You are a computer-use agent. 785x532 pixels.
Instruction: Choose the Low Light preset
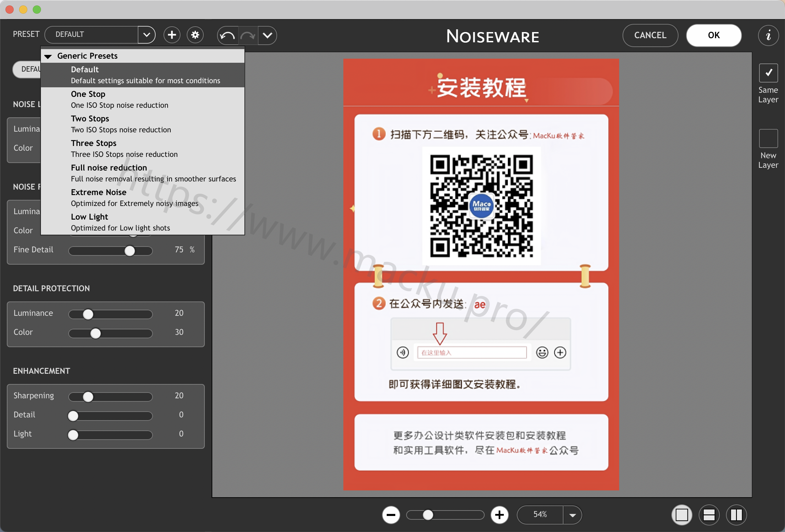pyautogui.click(x=143, y=222)
